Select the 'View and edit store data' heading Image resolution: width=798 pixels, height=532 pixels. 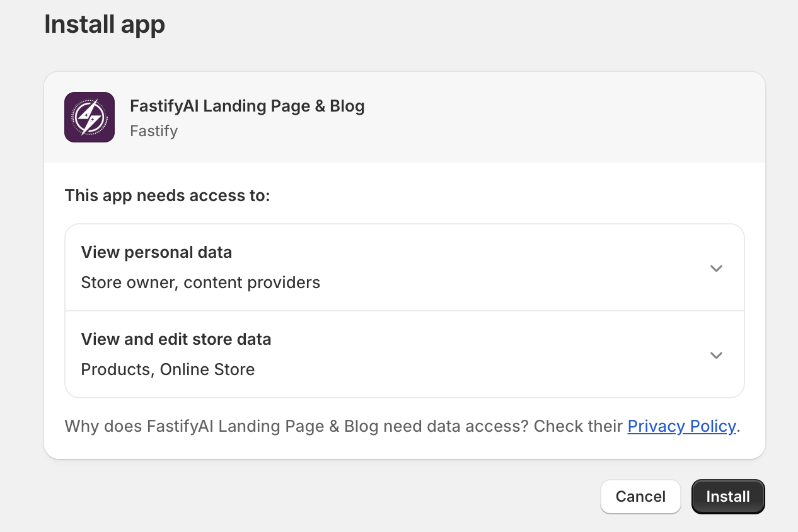[x=176, y=339]
